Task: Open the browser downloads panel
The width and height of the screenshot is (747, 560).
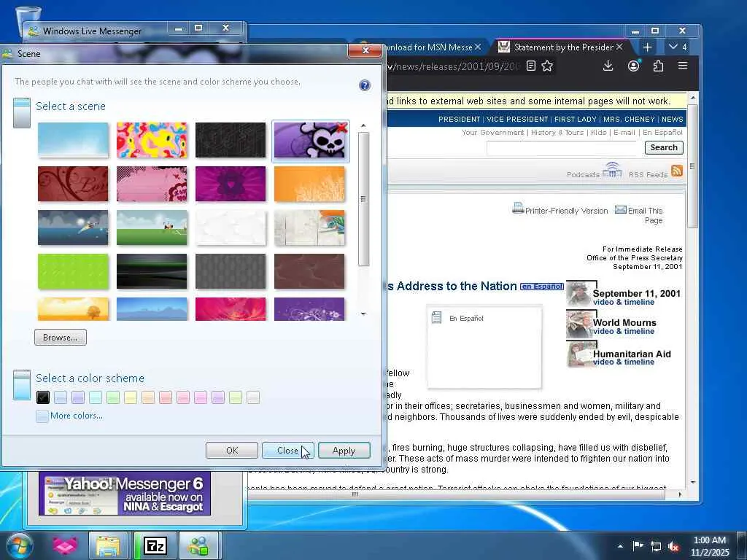Action: click(608, 66)
